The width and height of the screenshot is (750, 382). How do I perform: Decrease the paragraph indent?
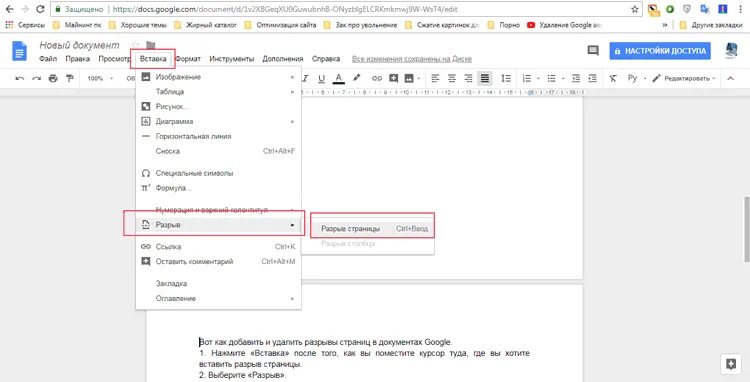click(576, 78)
